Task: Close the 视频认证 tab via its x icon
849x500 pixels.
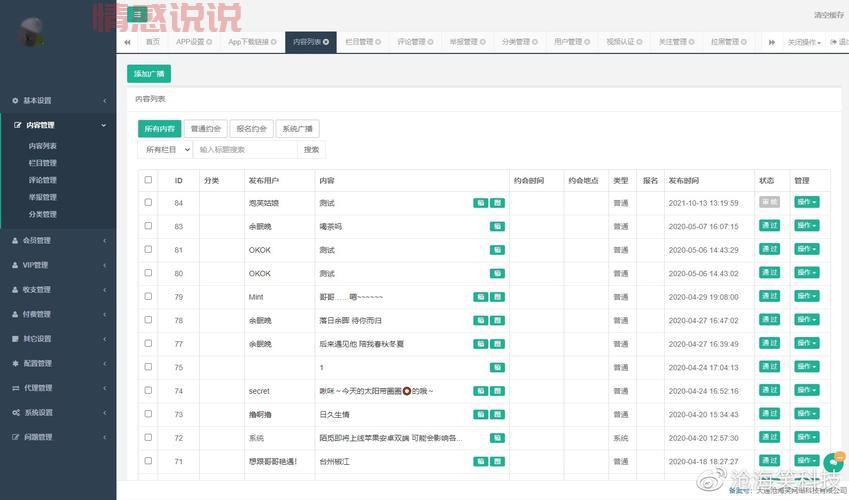Action: tap(639, 42)
